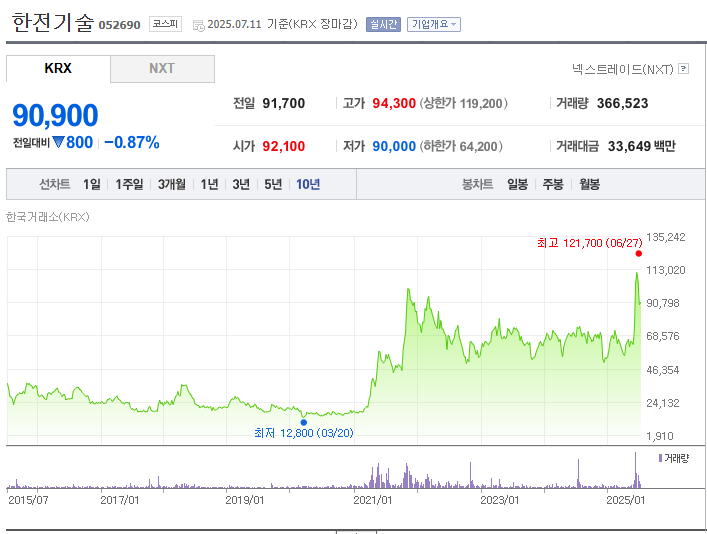Click the 거래대금 value 33,649 백만

(x=642, y=146)
